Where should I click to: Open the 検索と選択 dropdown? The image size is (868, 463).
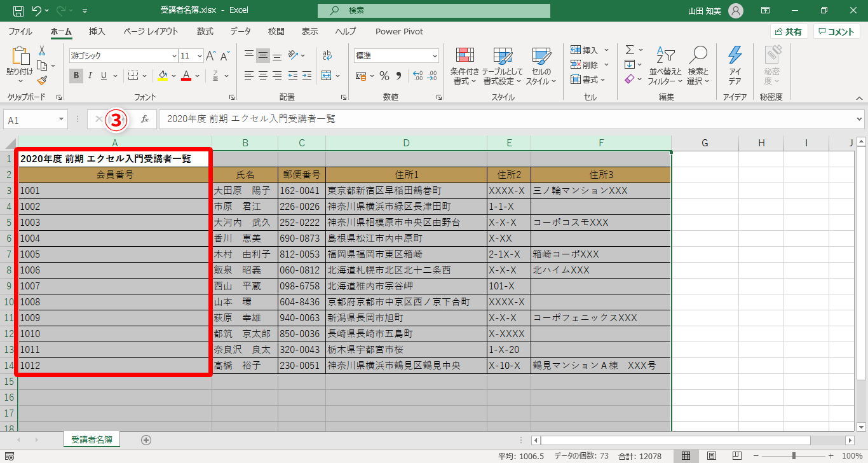(x=698, y=66)
